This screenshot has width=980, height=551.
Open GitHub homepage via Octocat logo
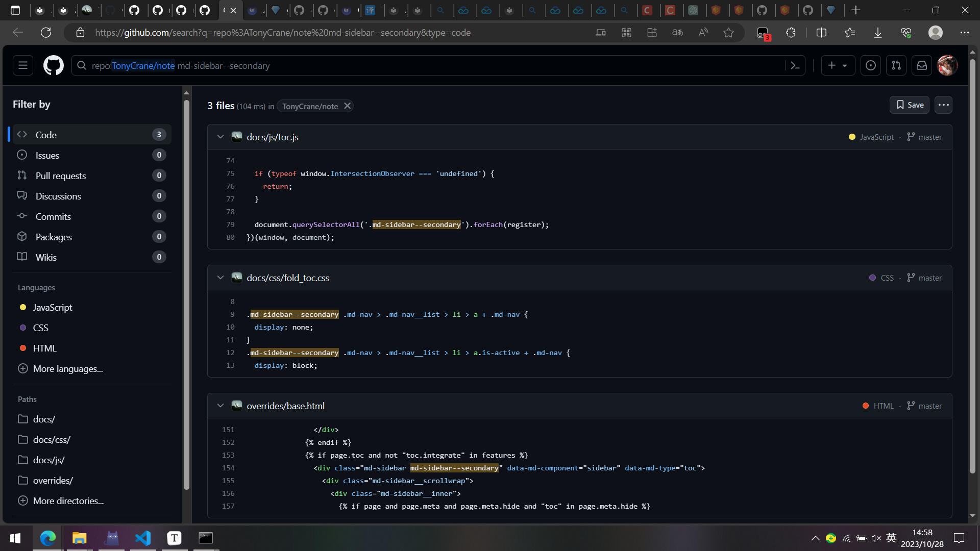click(53, 65)
